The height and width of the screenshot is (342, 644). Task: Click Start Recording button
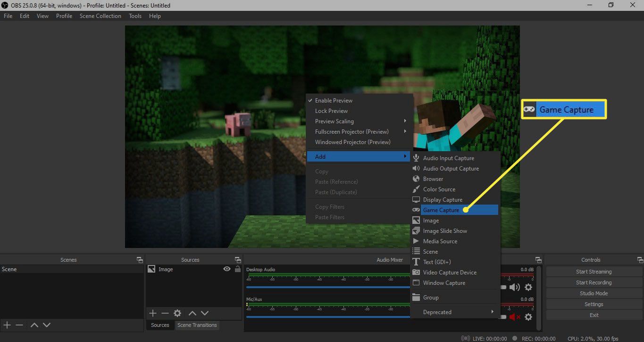tap(594, 282)
